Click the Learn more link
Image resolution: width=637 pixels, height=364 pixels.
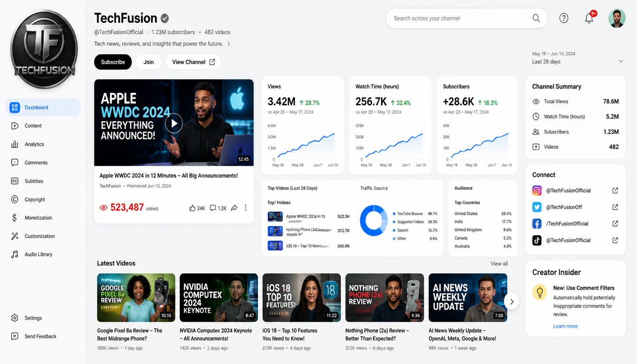coord(565,326)
